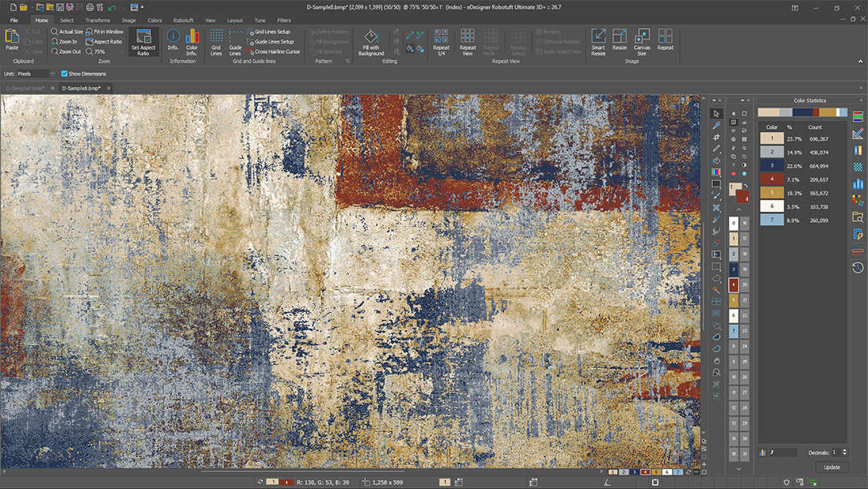Click the Paste button in Clipboard group
The width and height of the screenshot is (868, 489).
[x=11, y=40]
